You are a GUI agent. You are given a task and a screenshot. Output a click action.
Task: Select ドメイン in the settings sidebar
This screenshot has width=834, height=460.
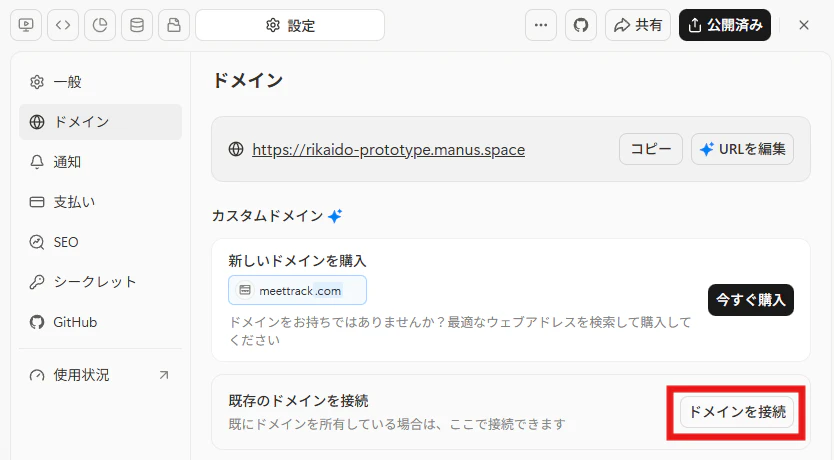coord(101,122)
